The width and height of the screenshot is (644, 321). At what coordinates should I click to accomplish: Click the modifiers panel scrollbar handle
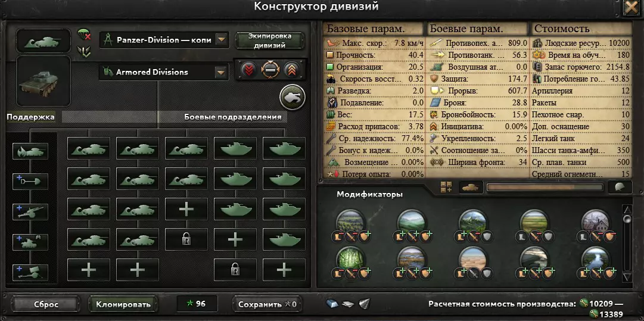point(627,219)
